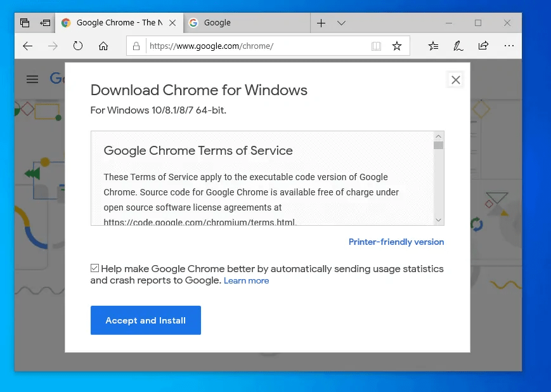551x392 pixels.
Task: Show tab previews chevron
Action: 341,23
